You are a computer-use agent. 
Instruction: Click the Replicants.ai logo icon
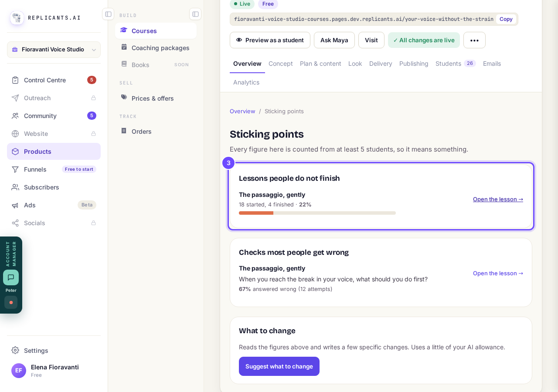(x=17, y=18)
